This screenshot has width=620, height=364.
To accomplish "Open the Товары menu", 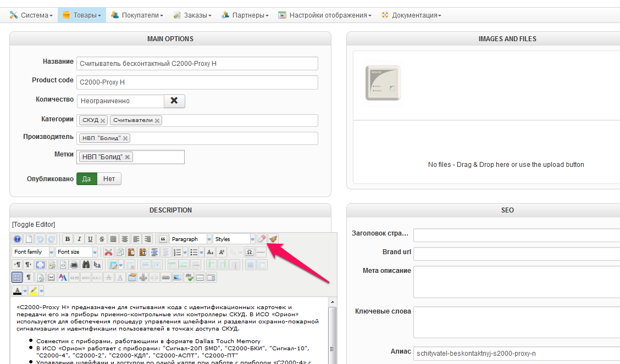I will [80, 15].
